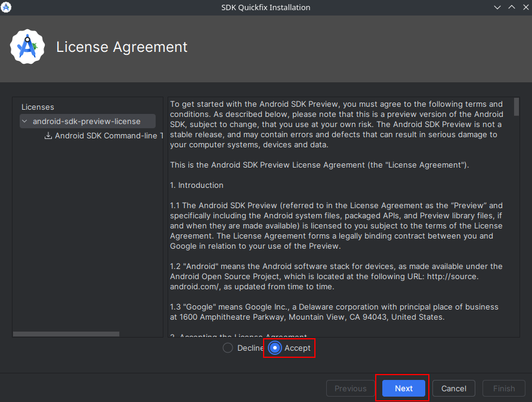
Task: Click the Android Studio title bar icon
Action: 6,7
